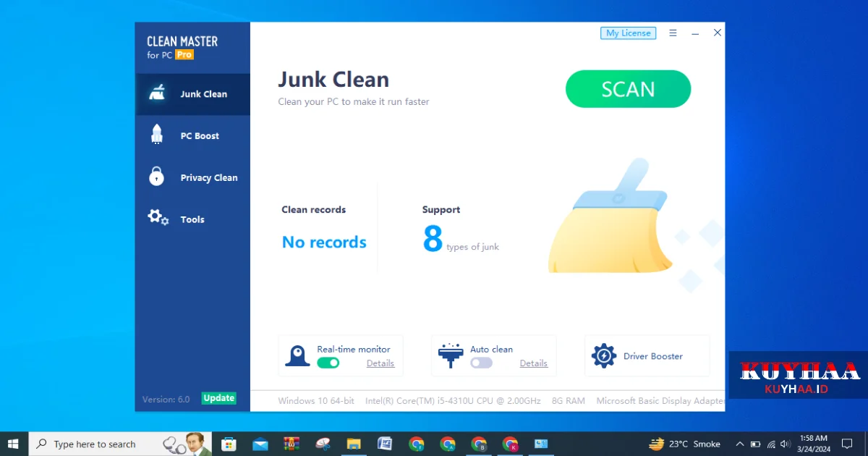Open File Explorer from the taskbar
Viewport: 868px width, 456px height.
point(354,444)
